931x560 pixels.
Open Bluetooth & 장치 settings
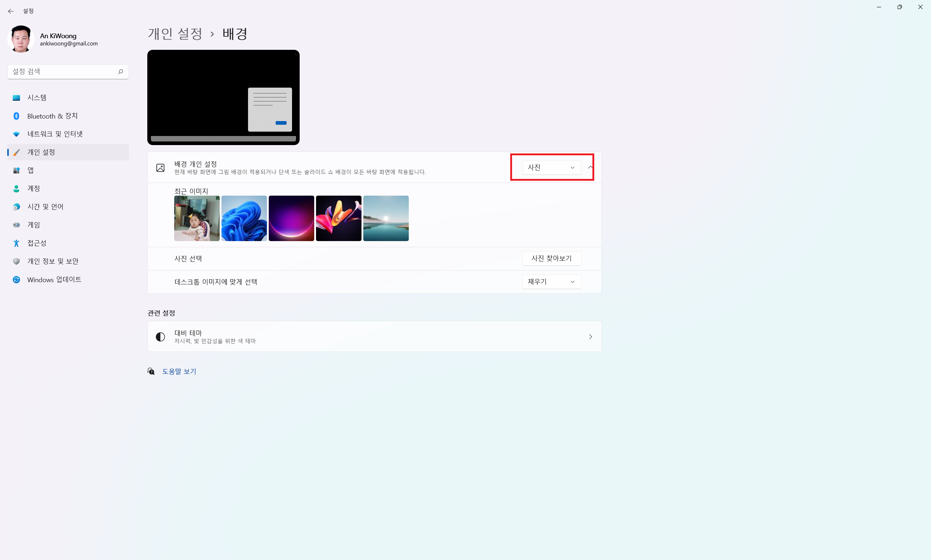pos(52,116)
